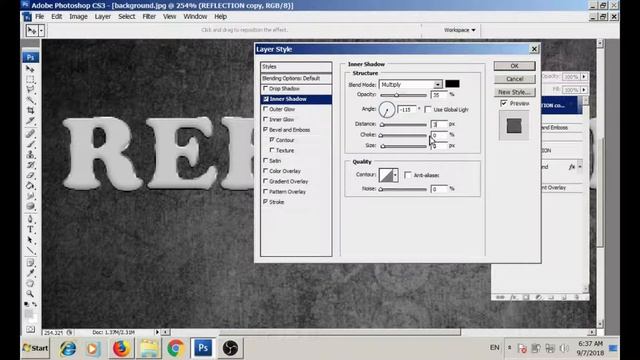Select the Clone Stamp tool
The width and height of the screenshot is (640, 360).
coord(30,155)
